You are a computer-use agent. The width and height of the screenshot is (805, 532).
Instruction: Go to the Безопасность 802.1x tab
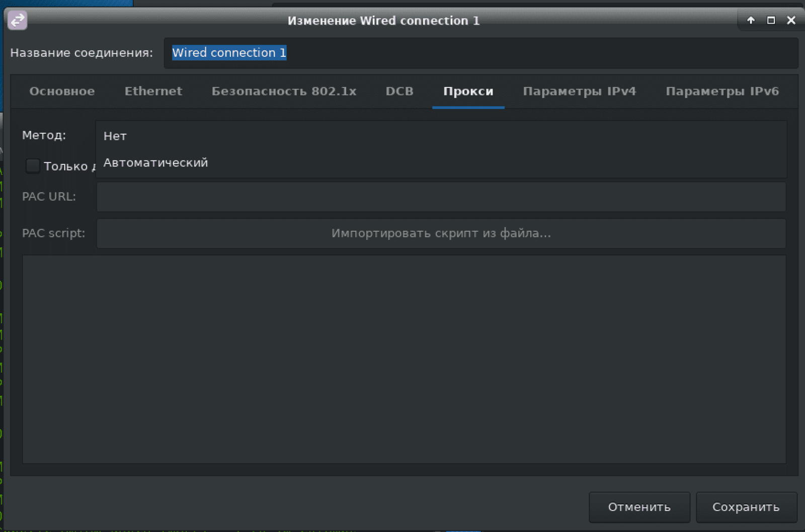(x=284, y=92)
